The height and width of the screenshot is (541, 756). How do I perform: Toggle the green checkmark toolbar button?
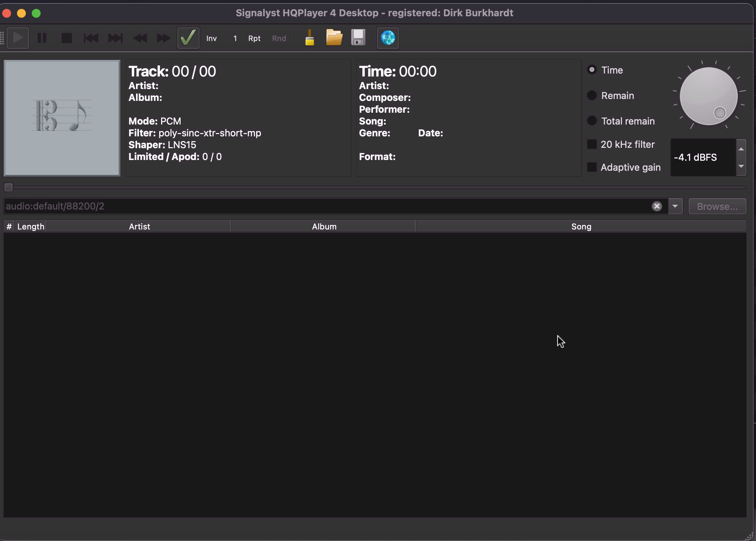(x=188, y=38)
